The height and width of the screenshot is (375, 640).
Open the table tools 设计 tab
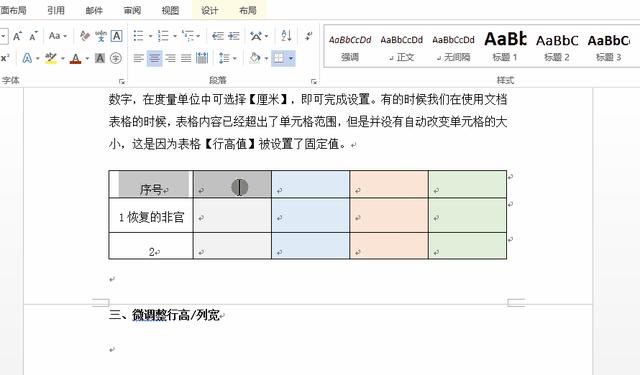[x=209, y=10]
